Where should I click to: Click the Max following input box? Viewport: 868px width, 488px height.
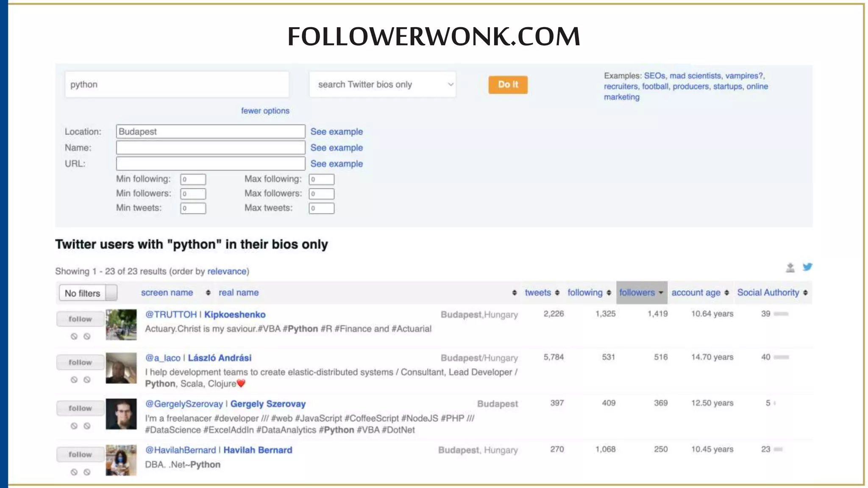321,180
